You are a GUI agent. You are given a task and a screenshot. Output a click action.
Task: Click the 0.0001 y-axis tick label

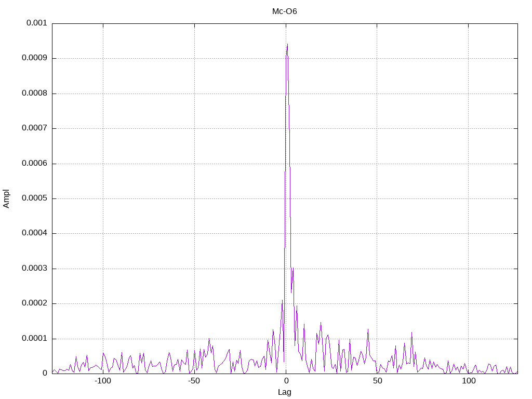34,338
